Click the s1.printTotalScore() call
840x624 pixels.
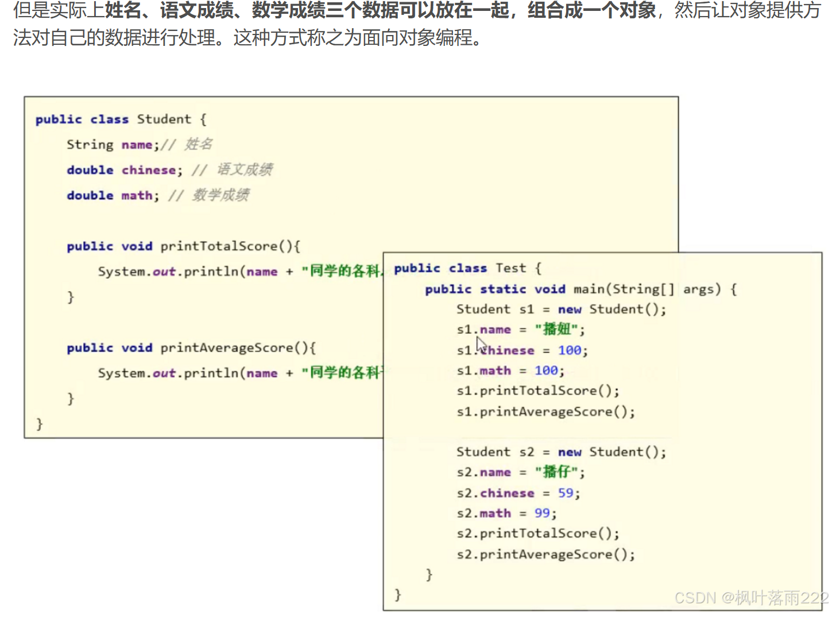[537, 390]
